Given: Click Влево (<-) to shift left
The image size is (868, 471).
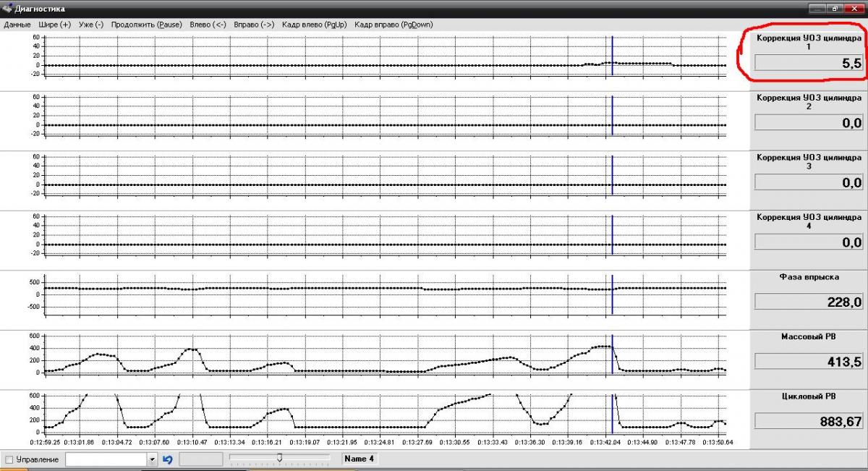Looking at the screenshot, I should point(208,24).
